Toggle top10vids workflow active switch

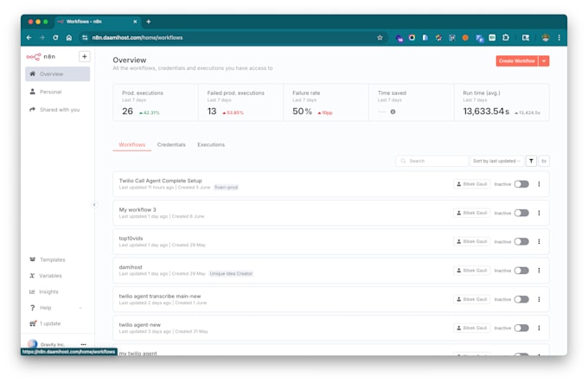521,242
